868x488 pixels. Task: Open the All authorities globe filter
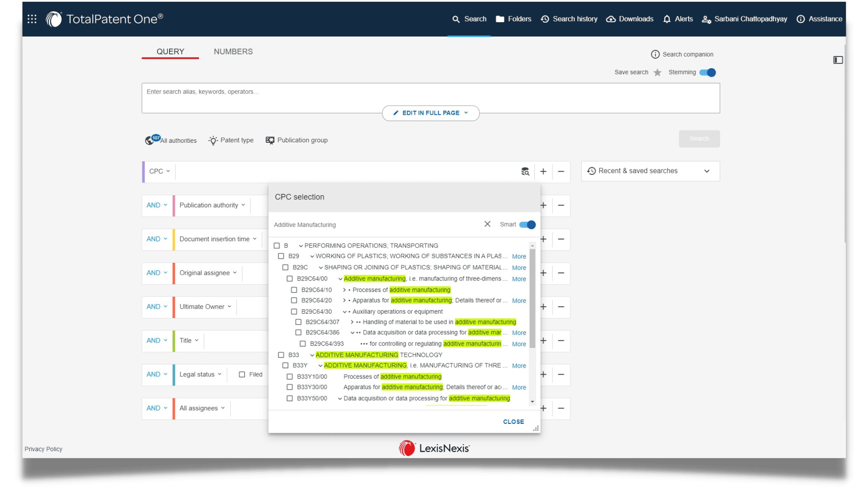pos(171,140)
